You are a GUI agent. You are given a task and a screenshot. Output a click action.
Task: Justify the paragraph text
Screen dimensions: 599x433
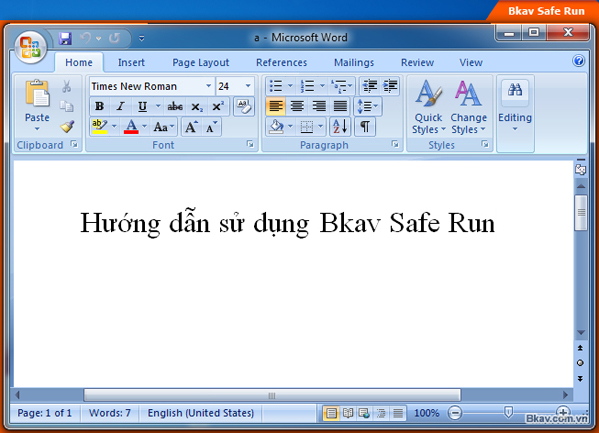(340, 106)
